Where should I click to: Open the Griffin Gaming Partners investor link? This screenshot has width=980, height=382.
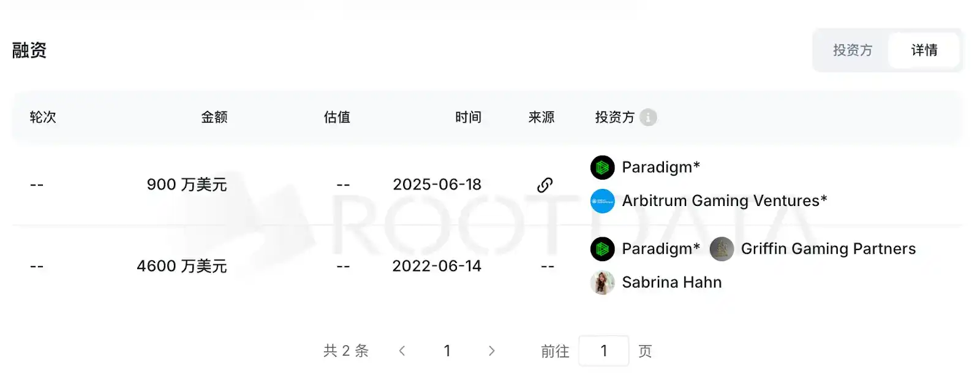click(829, 249)
